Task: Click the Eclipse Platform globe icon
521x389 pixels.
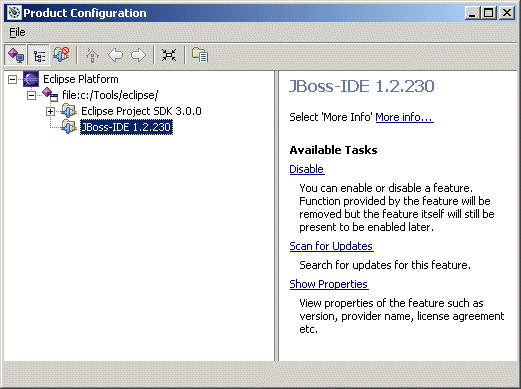Action: 31,79
